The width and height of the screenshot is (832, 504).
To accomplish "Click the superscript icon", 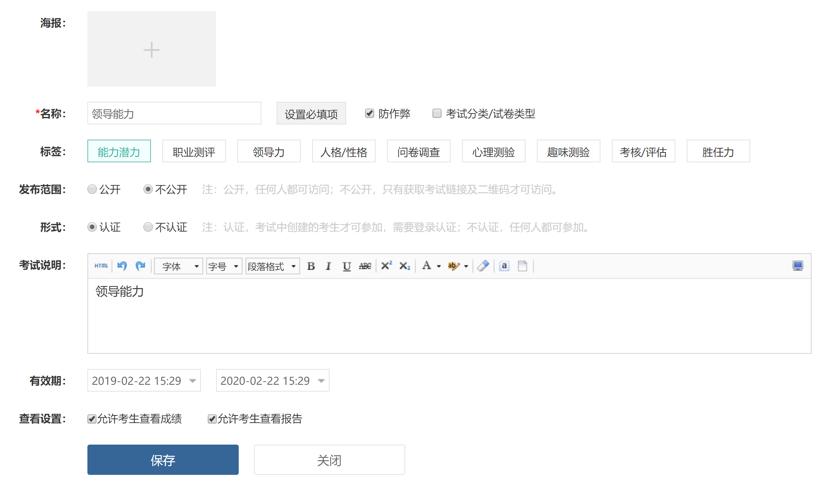I will (386, 266).
